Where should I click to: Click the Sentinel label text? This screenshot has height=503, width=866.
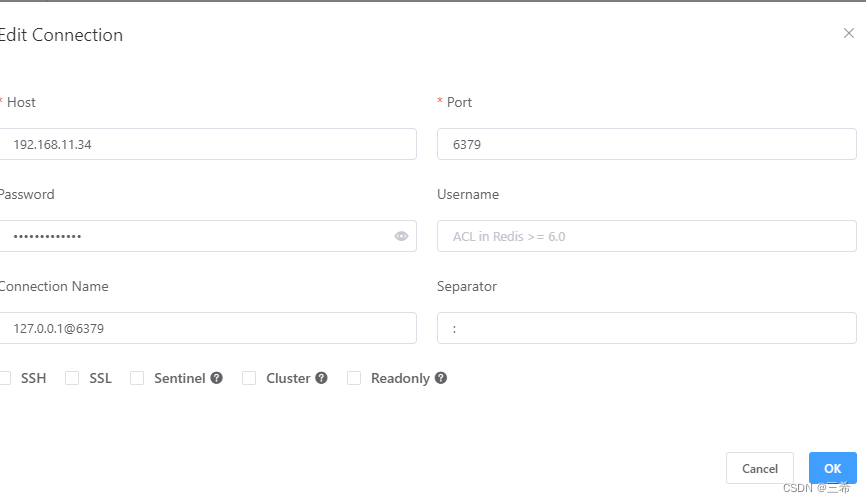[179, 378]
